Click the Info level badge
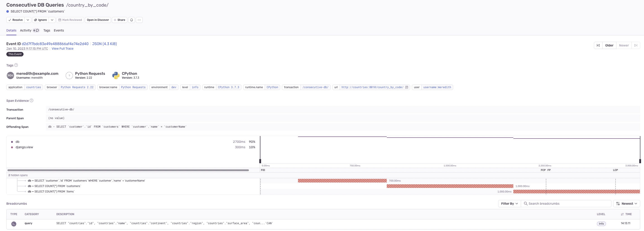644x231 pixels. coord(601,224)
